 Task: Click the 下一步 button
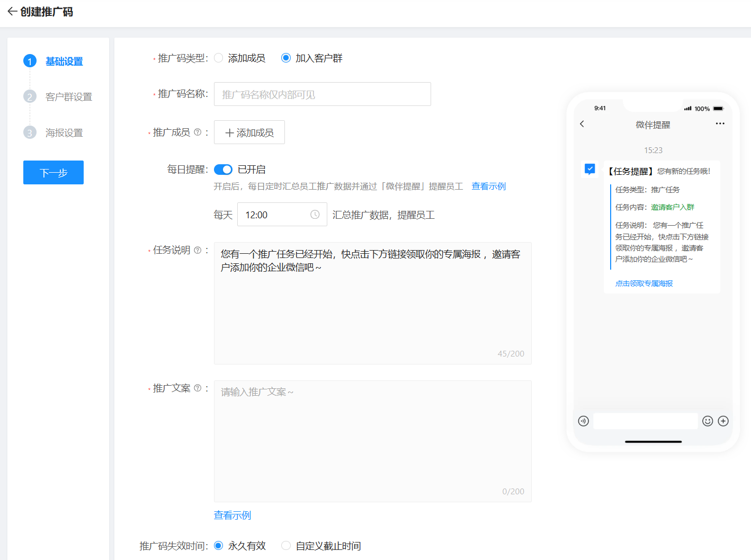point(53,173)
